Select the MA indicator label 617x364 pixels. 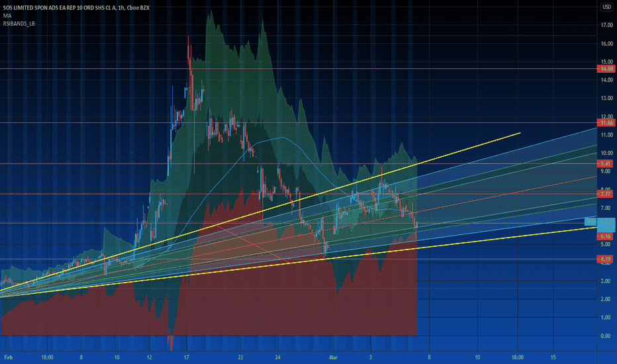[x=7, y=16]
